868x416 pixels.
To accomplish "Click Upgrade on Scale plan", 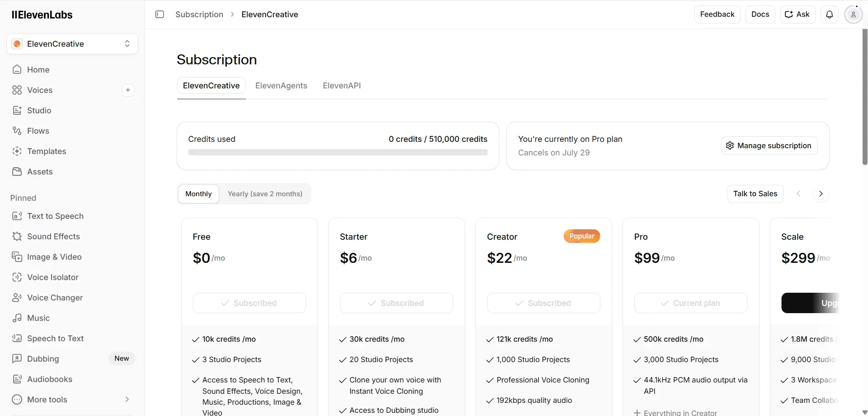I will (x=810, y=303).
